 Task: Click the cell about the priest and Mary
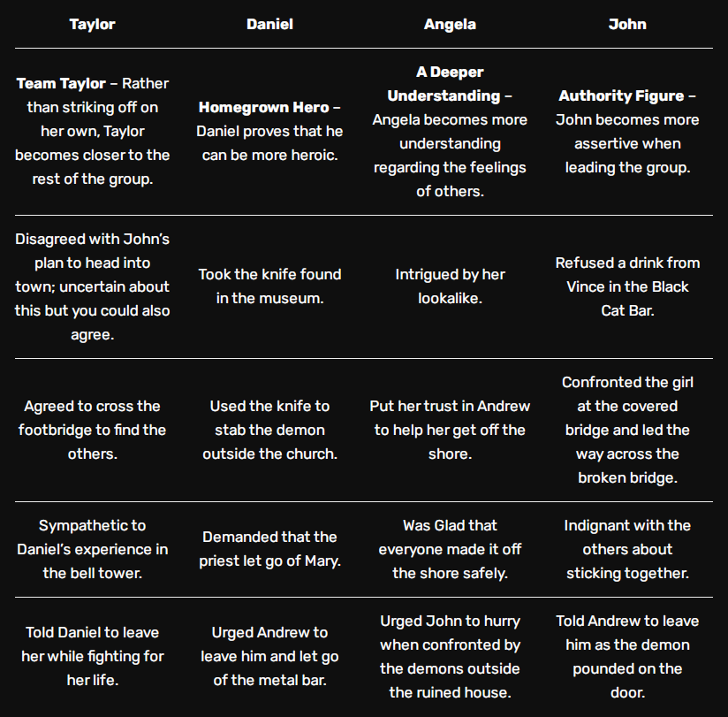[x=269, y=549]
